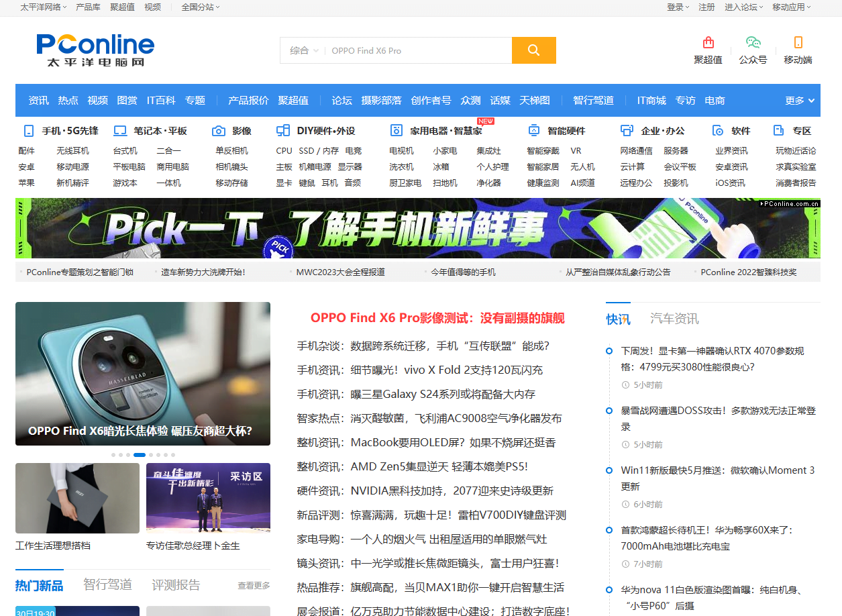Image resolution: width=842 pixels, height=616 pixels.
Task: Expand the 全国分站 dropdown
Action: [x=201, y=7]
